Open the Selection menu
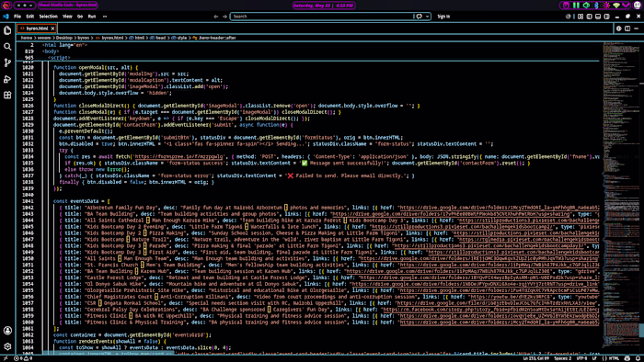 [x=48, y=17]
